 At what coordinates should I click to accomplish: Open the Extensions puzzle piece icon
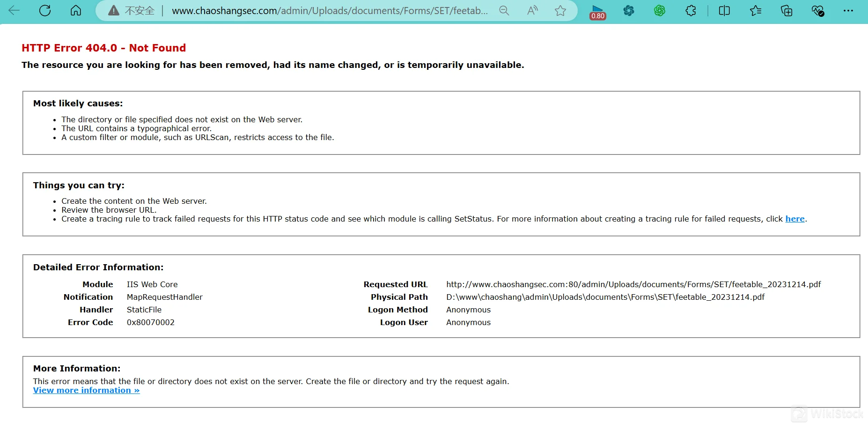pyautogui.click(x=691, y=10)
